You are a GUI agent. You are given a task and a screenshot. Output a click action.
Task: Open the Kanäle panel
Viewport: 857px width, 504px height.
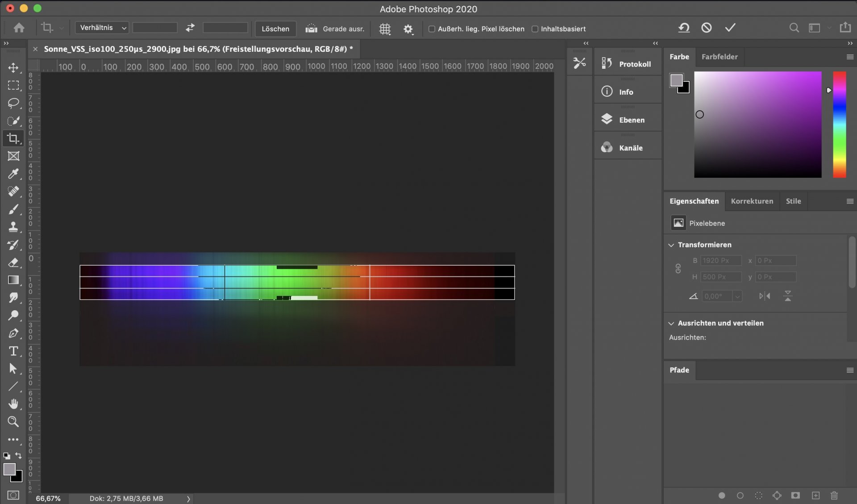coord(627,148)
